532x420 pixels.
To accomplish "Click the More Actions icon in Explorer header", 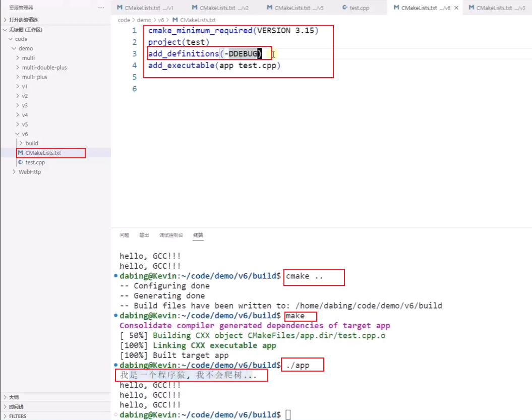I will (100, 8).
